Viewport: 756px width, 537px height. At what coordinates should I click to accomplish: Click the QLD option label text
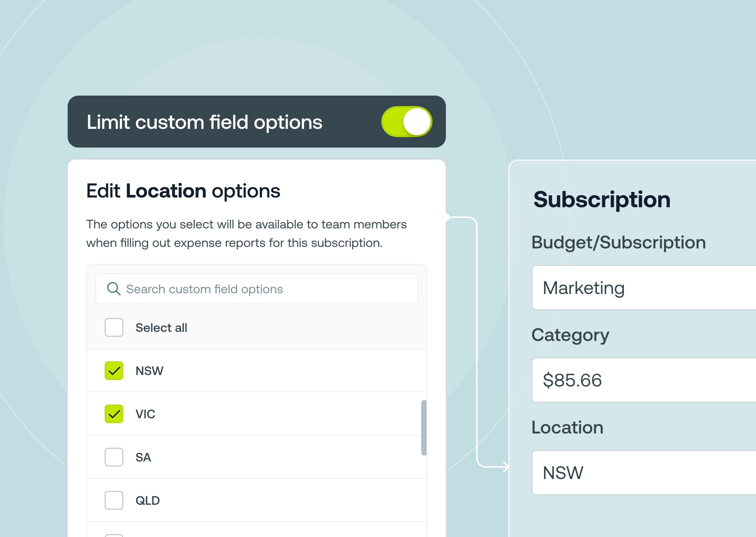point(147,501)
